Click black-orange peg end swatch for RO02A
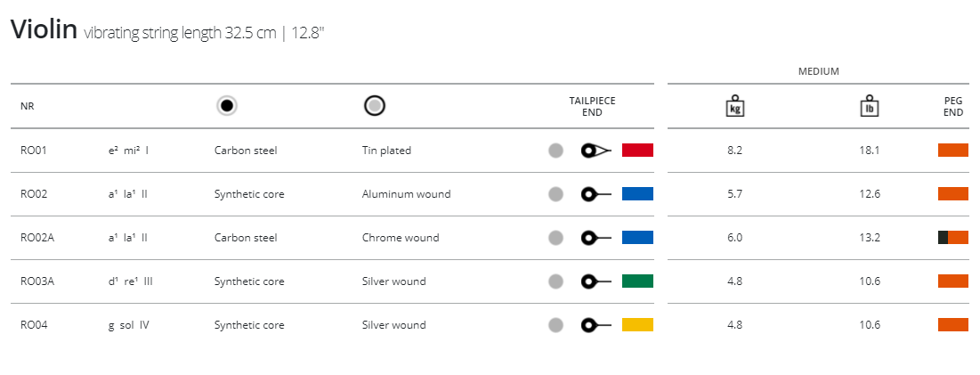Screen dimensions: 980x375 [x=953, y=238]
